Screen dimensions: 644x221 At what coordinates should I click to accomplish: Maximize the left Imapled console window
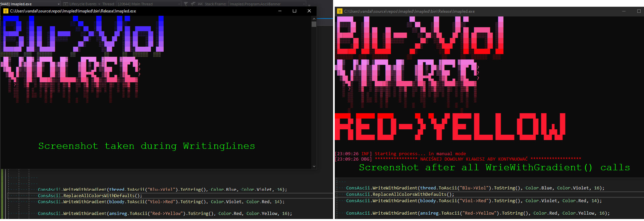tap(294, 11)
